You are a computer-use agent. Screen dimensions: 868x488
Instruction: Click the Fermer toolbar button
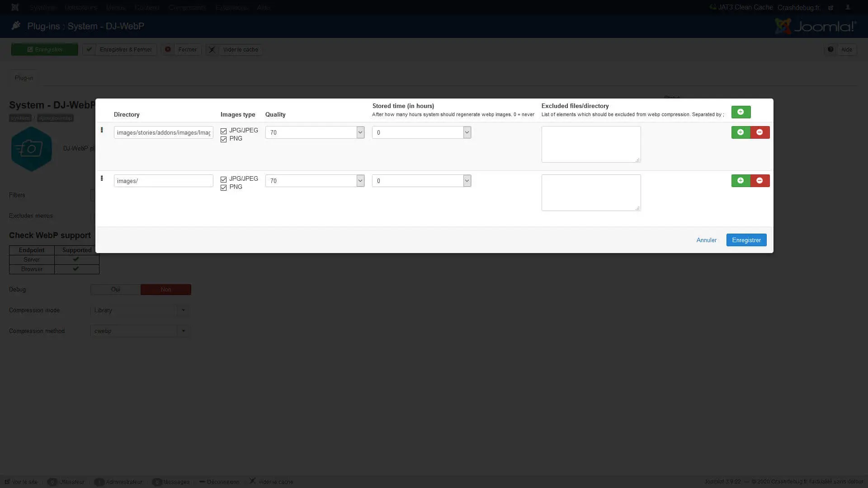pyautogui.click(x=181, y=50)
